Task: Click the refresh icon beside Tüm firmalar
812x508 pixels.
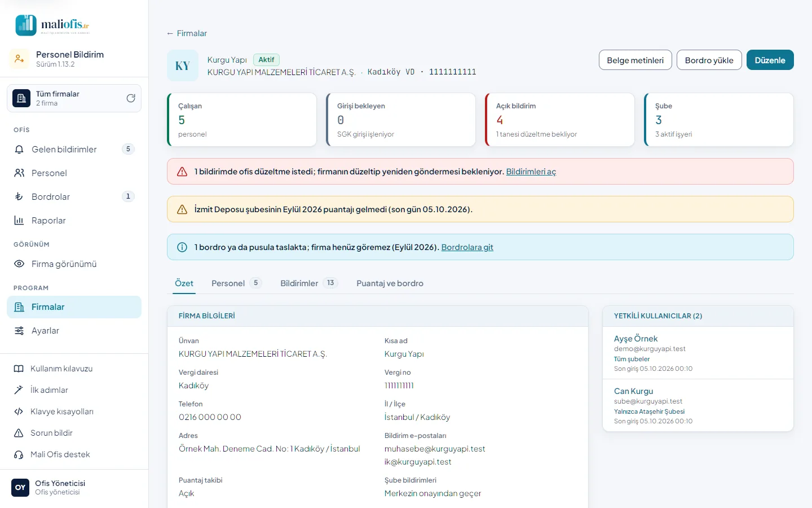Action: point(131,98)
